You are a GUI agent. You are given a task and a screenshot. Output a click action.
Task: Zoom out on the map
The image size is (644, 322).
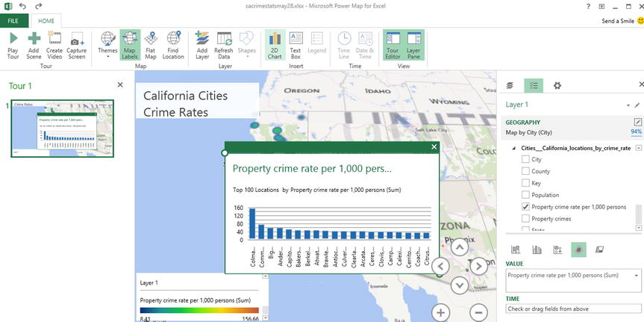[478, 313]
